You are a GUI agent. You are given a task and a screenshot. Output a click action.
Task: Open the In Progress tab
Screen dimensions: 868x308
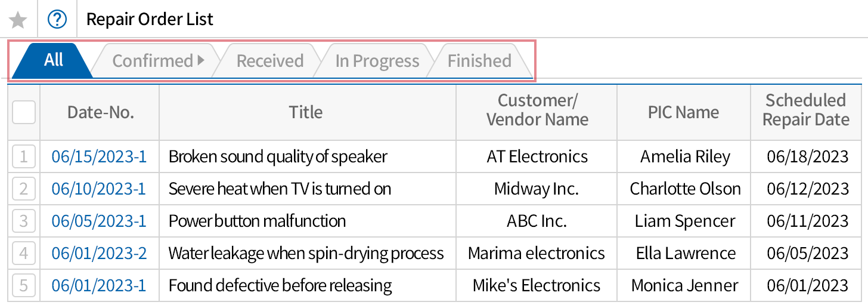377,61
